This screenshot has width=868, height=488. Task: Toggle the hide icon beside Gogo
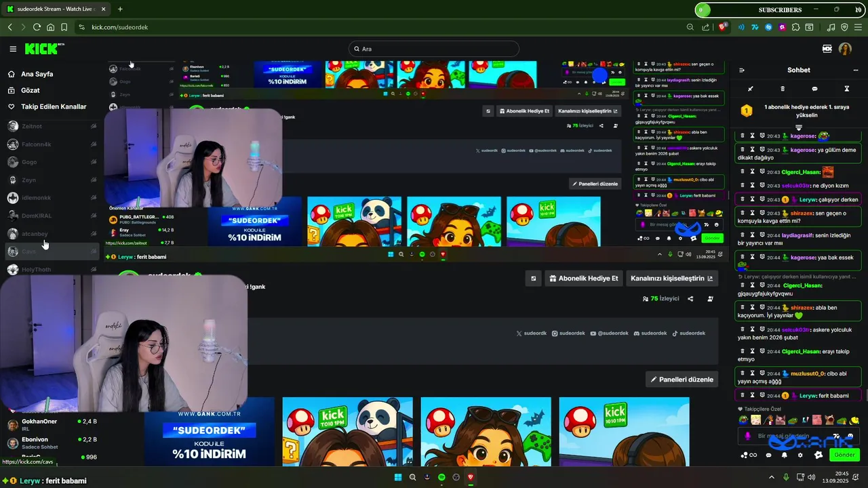tap(94, 162)
